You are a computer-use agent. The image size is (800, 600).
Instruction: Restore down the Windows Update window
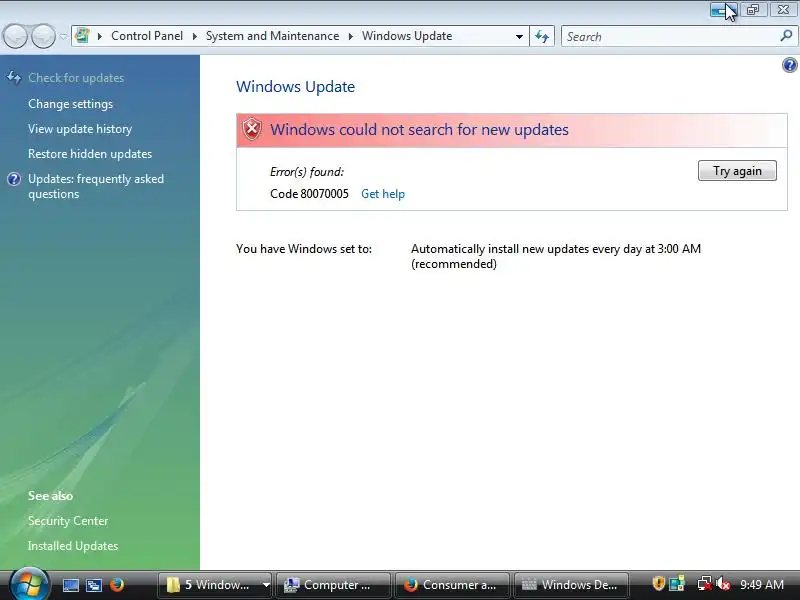pos(753,10)
